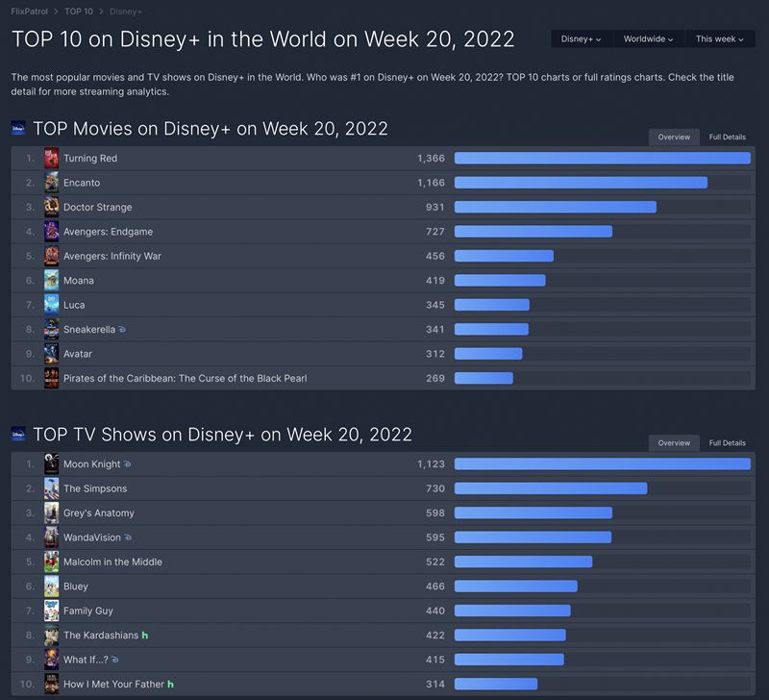
Task: Click the original badge icon next to WandaVision
Action: (x=129, y=537)
